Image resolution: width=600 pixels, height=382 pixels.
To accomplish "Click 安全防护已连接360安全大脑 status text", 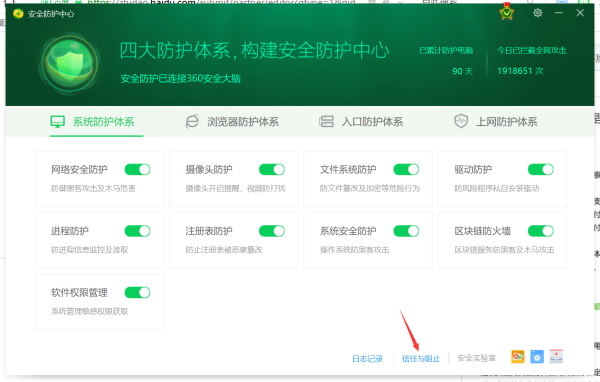I will (181, 79).
